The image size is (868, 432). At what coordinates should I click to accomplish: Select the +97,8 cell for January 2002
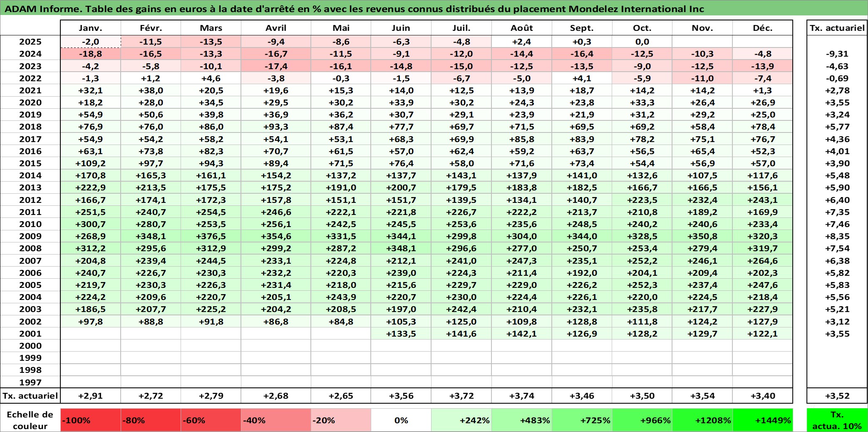[90, 322]
